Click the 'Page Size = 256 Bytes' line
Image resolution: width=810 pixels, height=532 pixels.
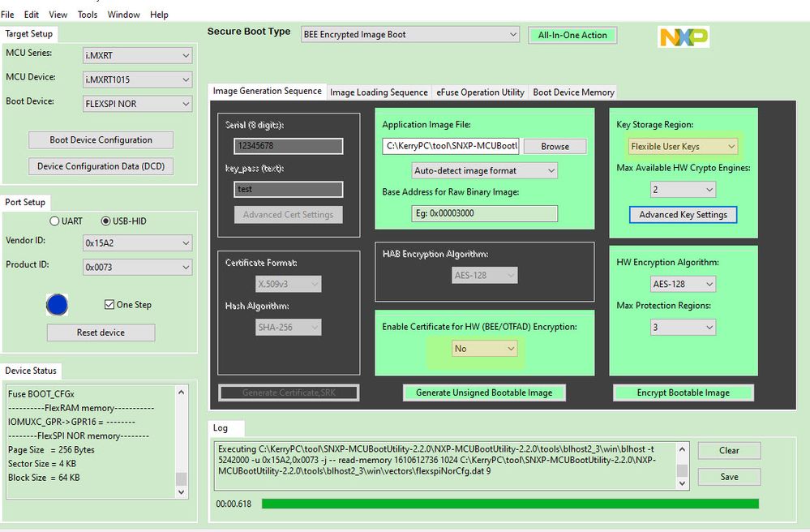(x=51, y=450)
